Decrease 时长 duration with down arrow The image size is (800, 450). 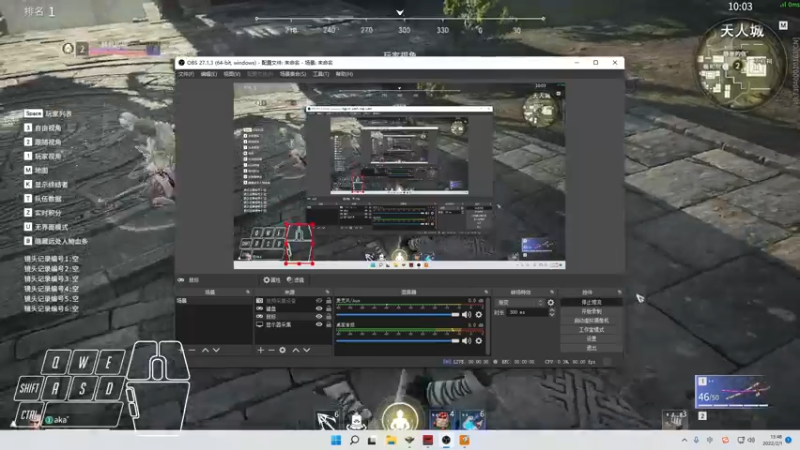[x=552, y=314]
